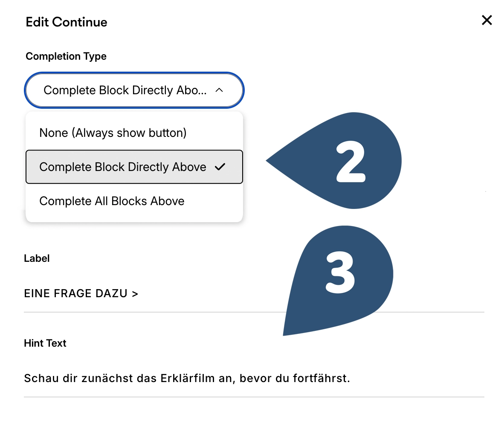Image resolution: width=504 pixels, height=423 pixels.
Task: Click the Label field heading
Action: pos(37,258)
